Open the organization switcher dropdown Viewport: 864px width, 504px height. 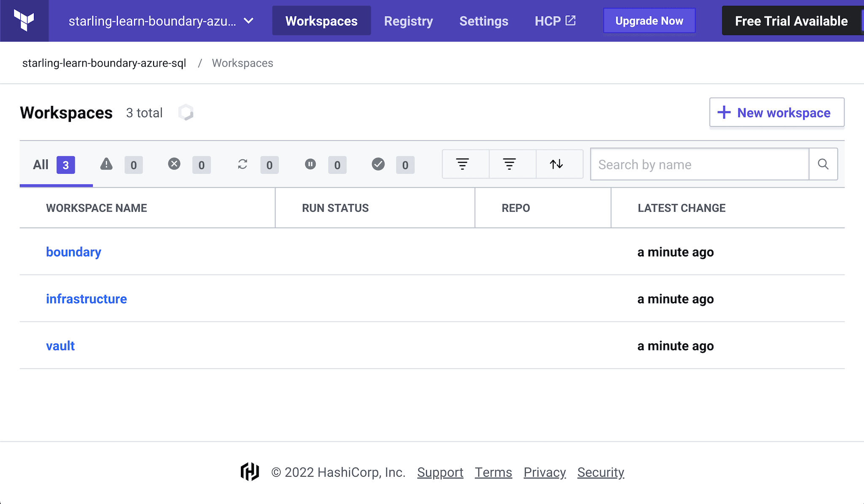(x=161, y=21)
